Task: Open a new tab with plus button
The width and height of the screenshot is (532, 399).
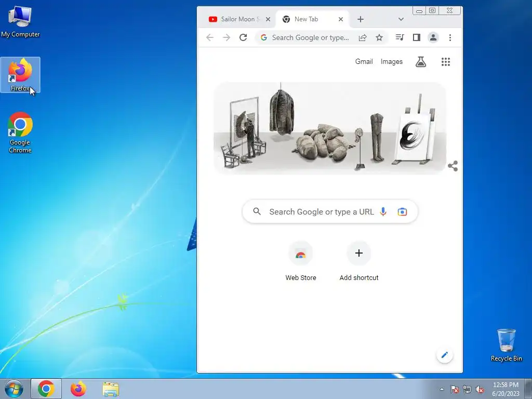Action: 361,19
